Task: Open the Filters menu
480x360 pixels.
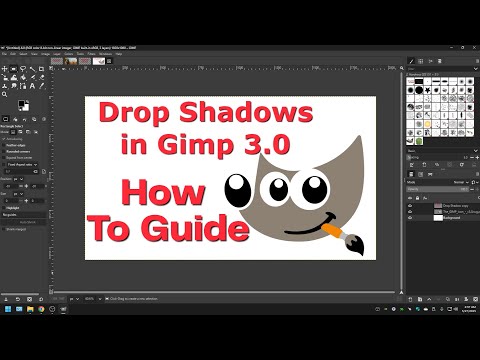Action: click(91, 54)
